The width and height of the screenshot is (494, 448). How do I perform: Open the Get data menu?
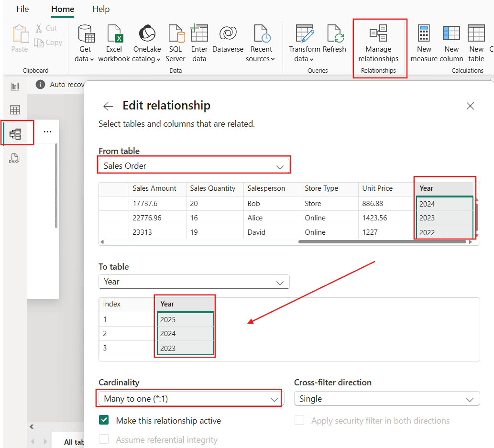[85, 43]
